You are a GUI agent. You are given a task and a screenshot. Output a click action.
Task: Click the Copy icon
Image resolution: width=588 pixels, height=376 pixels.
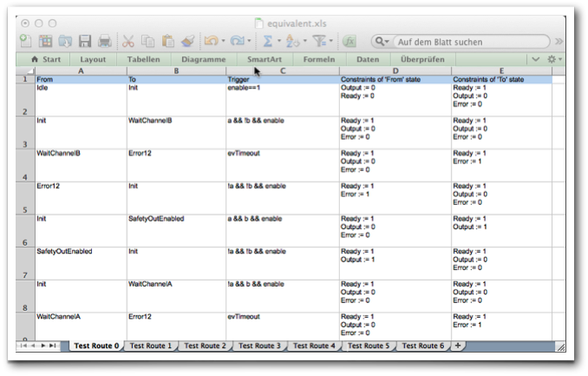coord(147,41)
